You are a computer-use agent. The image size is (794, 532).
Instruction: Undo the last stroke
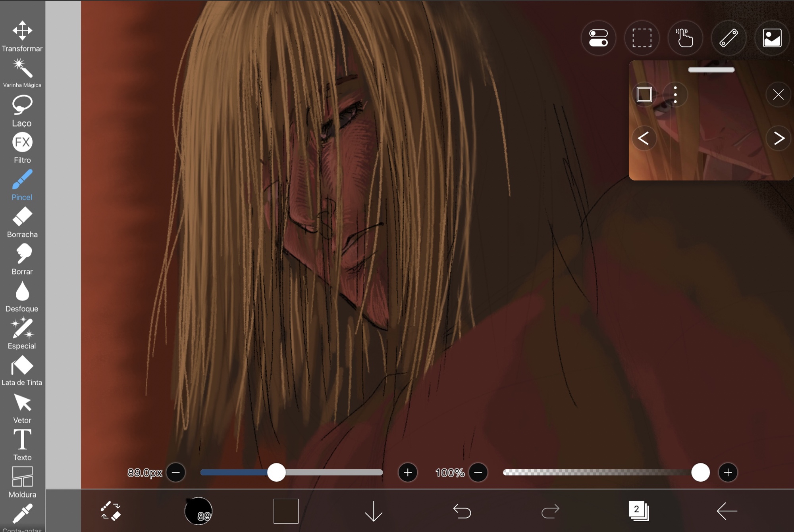[x=462, y=511]
